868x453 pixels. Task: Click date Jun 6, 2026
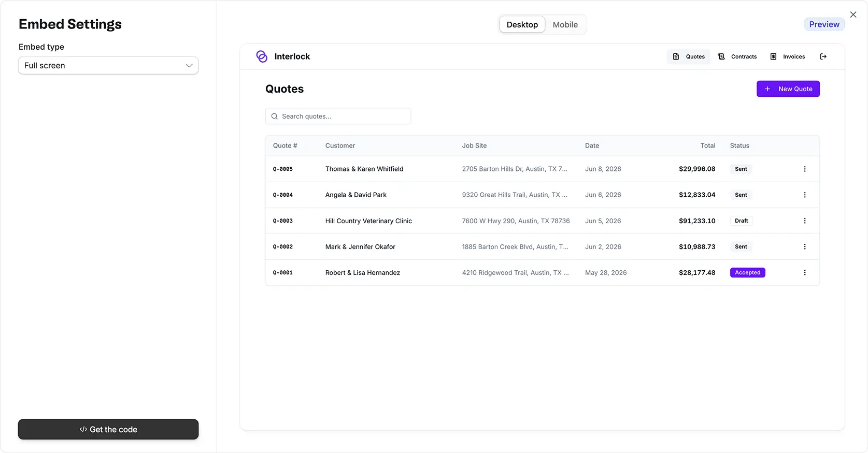point(603,195)
